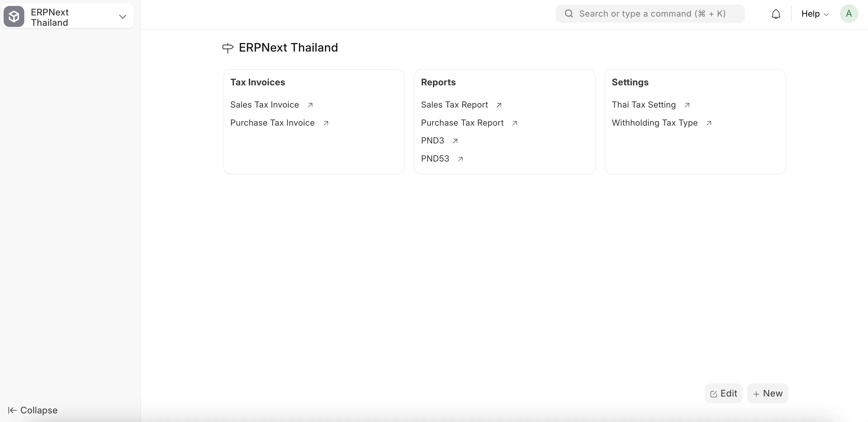The image size is (868, 422).
Task: Open the Purchase Tax Report link
Action: pyautogui.click(x=462, y=123)
